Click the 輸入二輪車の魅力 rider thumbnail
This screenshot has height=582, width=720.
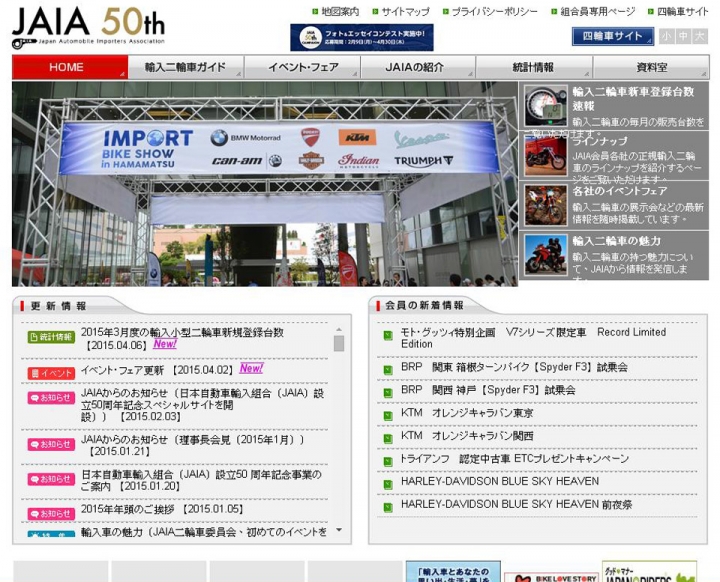546,255
